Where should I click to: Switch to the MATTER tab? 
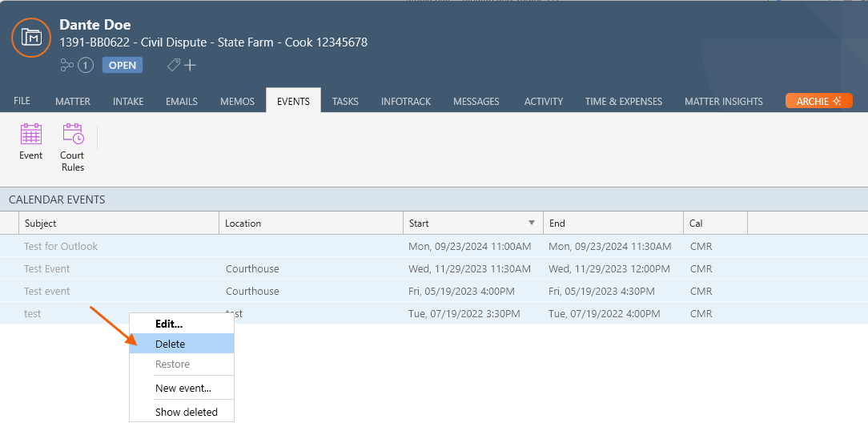pyautogui.click(x=73, y=102)
